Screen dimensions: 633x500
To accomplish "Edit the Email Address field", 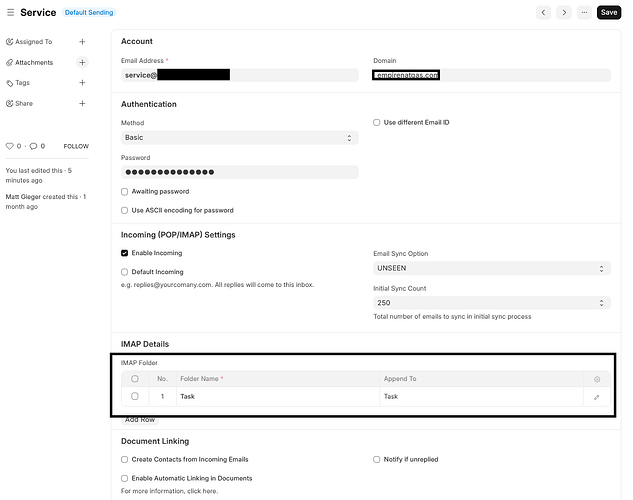I will [239, 75].
